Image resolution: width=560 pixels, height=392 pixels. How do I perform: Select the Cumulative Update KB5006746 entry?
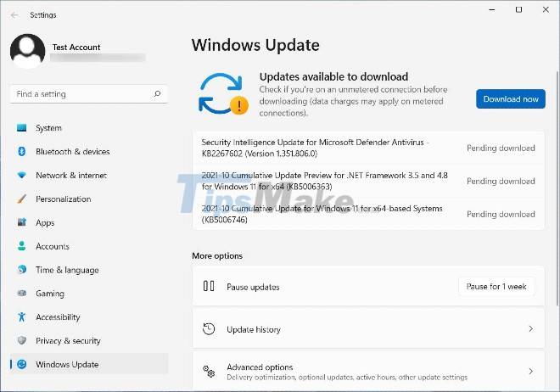pyautogui.click(x=368, y=214)
